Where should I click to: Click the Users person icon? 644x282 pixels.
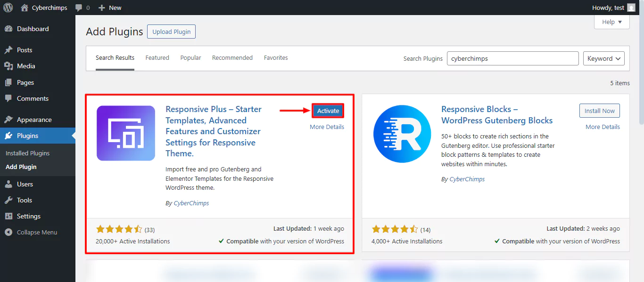click(8, 184)
